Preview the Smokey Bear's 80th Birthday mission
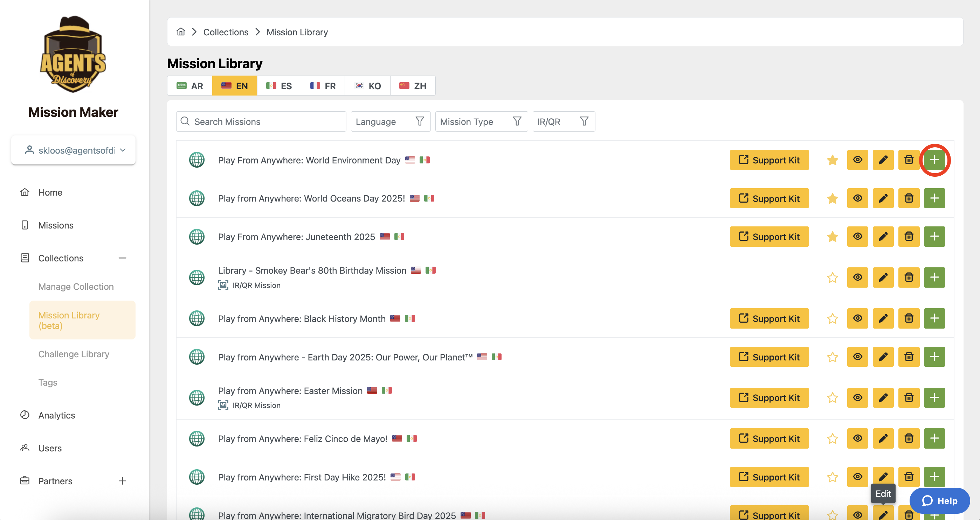Image resolution: width=980 pixels, height=520 pixels. (857, 277)
